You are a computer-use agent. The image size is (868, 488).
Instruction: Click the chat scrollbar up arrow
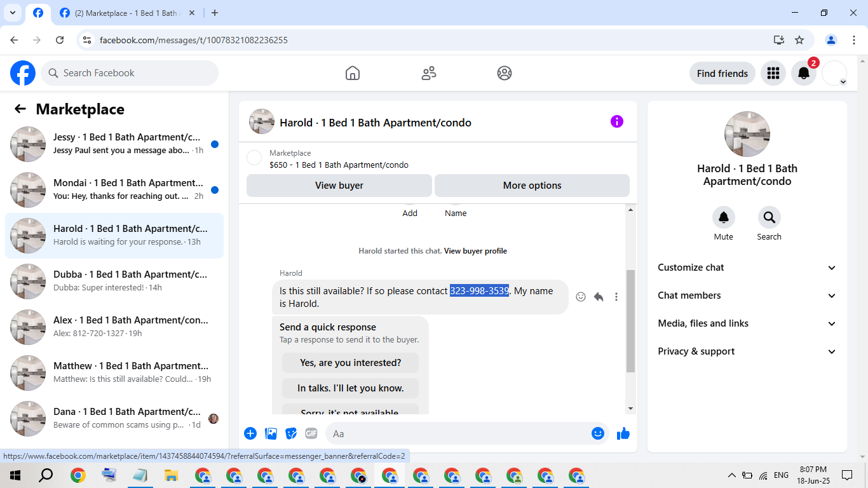(630, 210)
